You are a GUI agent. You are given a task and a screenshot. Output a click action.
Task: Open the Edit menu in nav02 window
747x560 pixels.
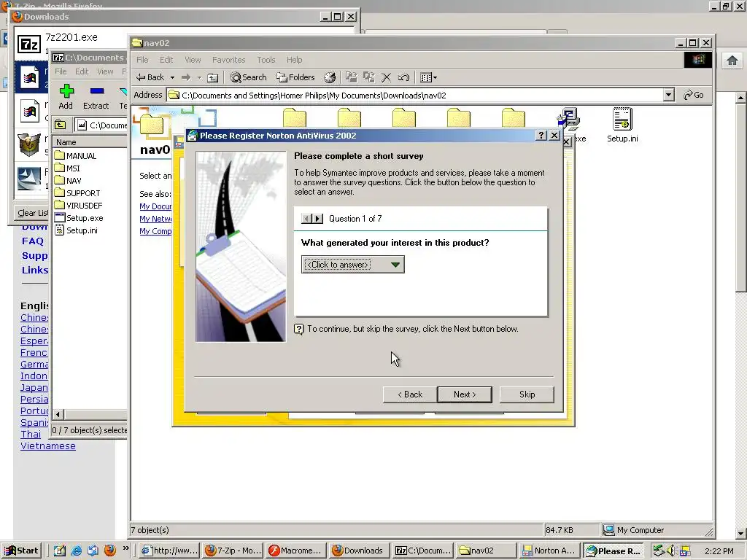(166, 60)
